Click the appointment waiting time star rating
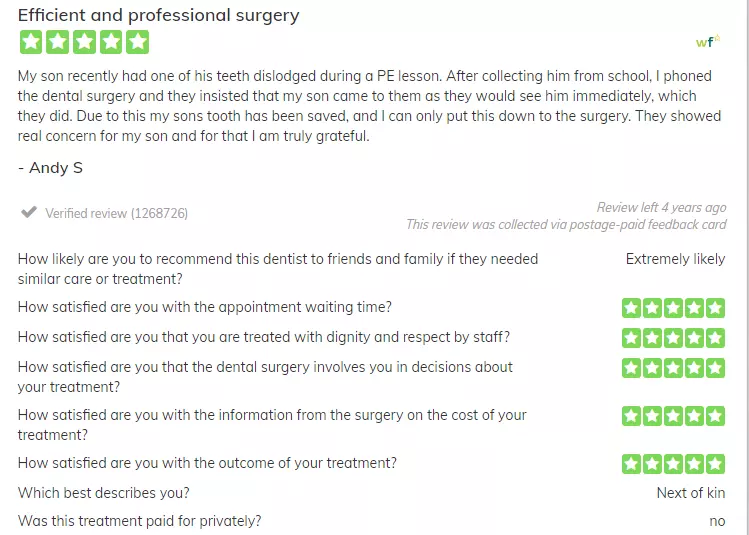 coord(673,308)
